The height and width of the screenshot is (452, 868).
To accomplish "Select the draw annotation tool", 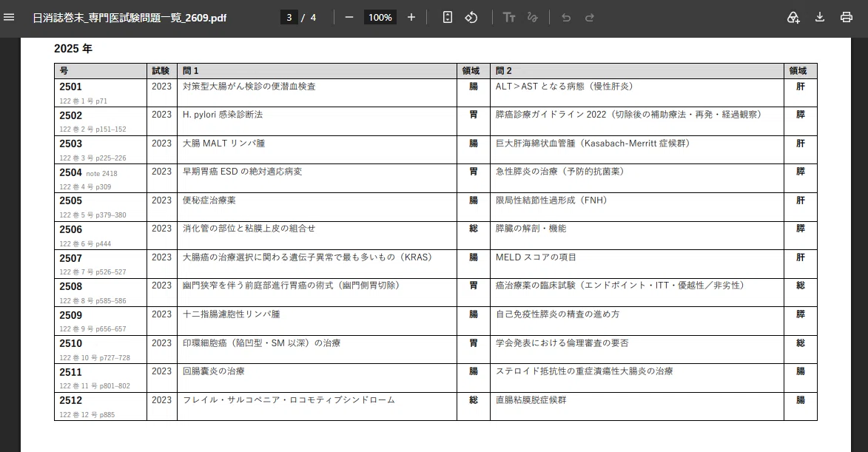I will (x=533, y=17).
